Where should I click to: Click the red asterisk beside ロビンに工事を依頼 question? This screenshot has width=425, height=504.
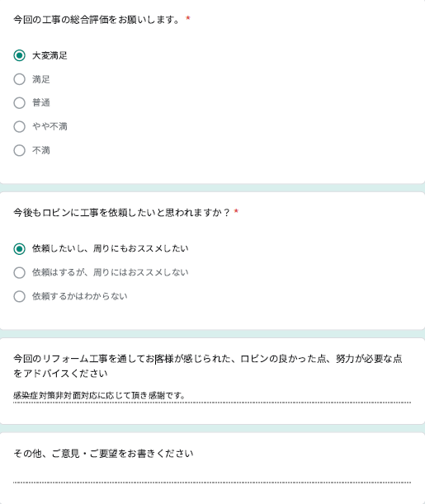(236, 211)
